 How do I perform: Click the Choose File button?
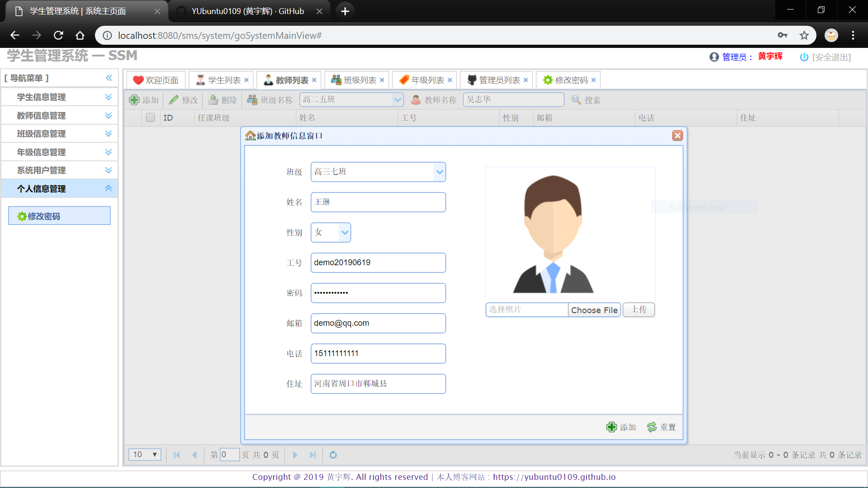594,310
